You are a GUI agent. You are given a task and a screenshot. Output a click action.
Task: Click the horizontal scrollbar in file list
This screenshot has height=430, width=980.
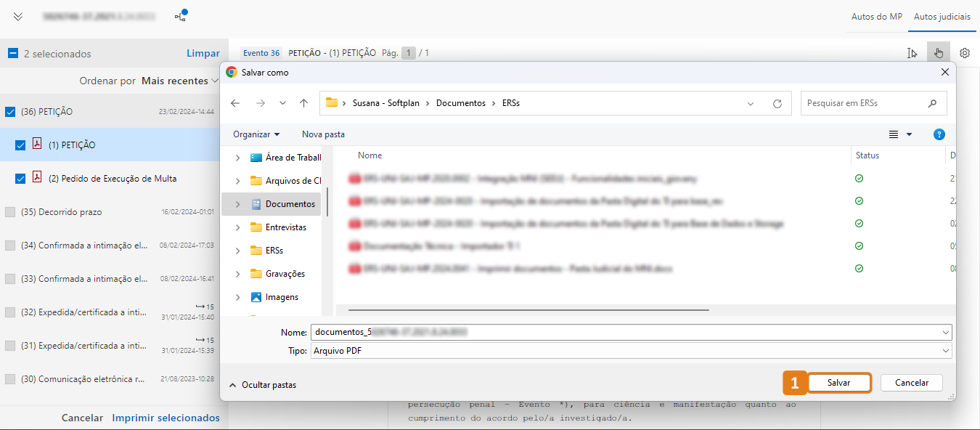(x=523, y=309)
